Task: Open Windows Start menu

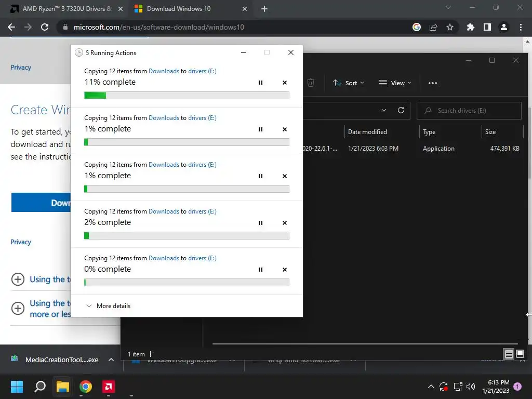Action: click(17, 387)
